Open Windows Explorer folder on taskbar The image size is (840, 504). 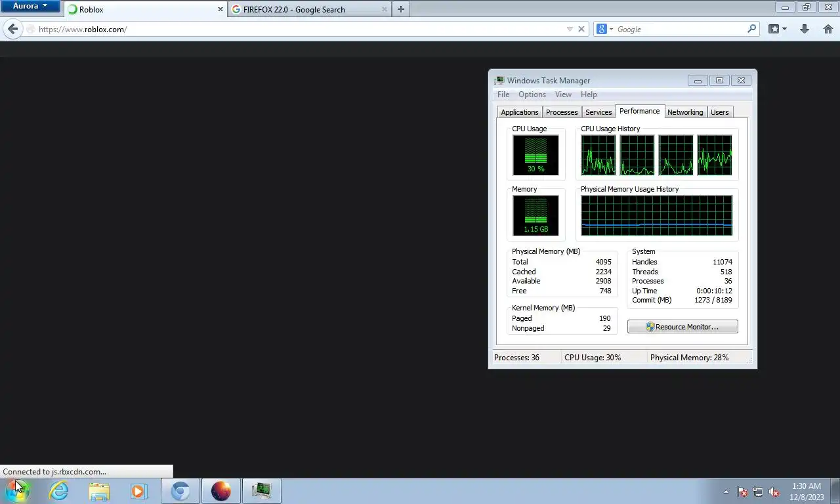click(99, 491)
